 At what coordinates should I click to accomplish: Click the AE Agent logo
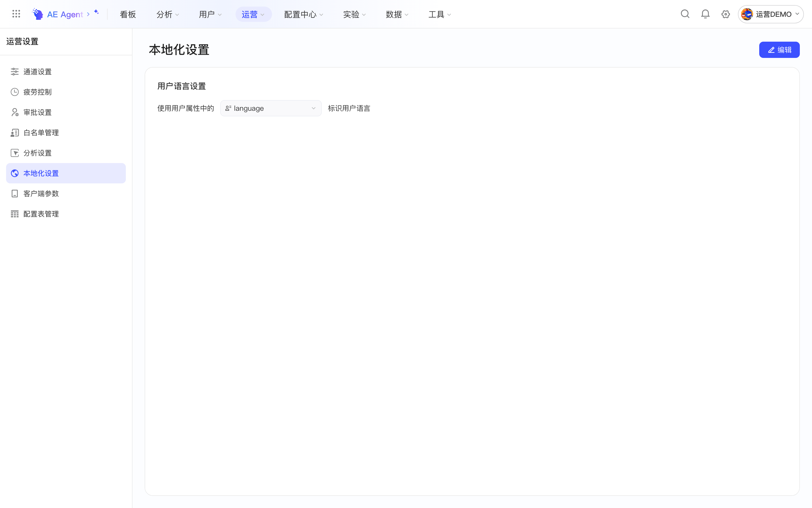point(37,14)
